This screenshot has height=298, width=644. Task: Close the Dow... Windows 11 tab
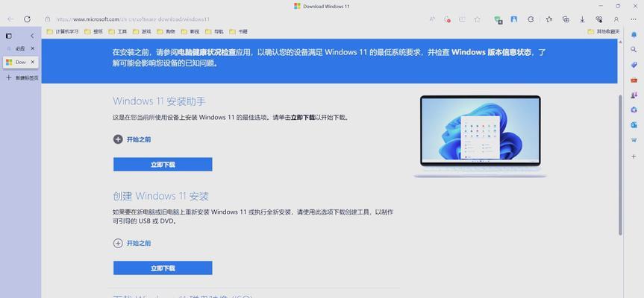point(33,63)
